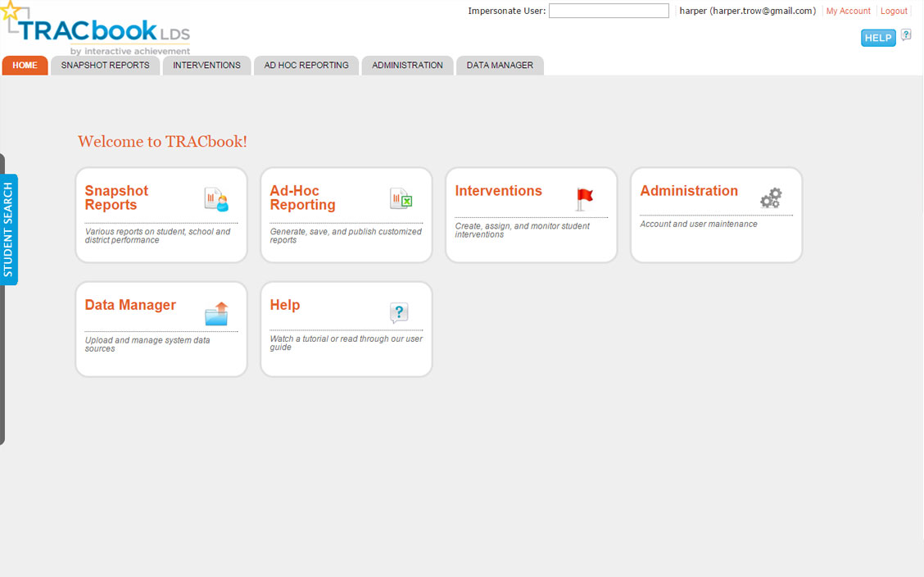The height and width of the screenshot is (577, 924).
Task: Click 'Account and user maintenance' text
Action: click(698, 224)
